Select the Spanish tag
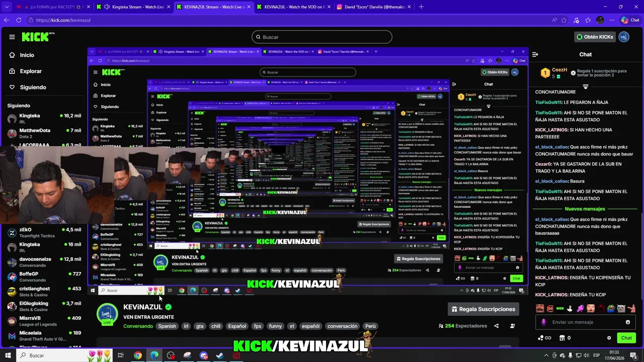This screenshot has width=644, height=362. (x=167, y=326)
